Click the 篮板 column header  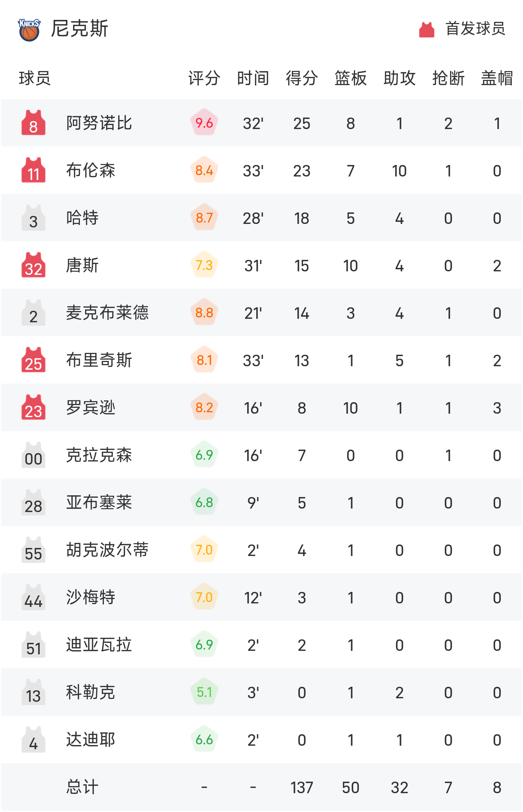350,78
